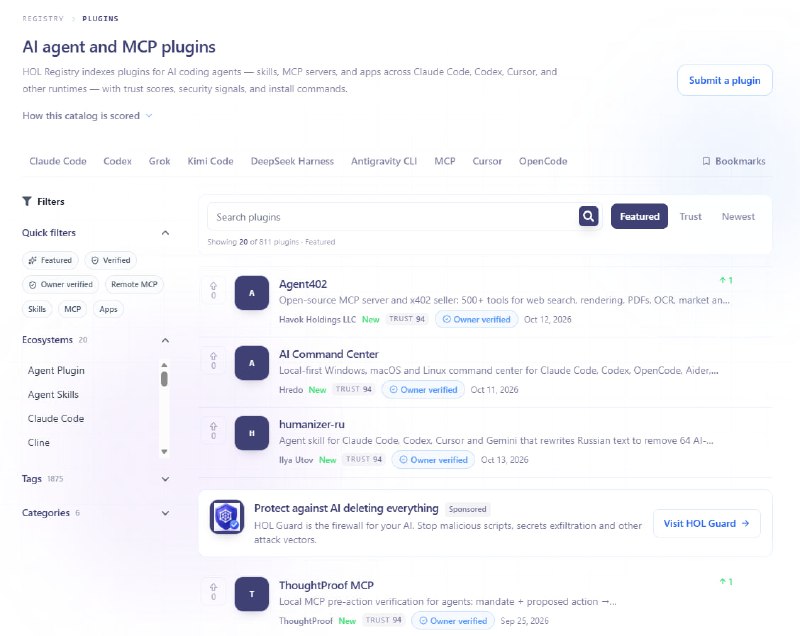Toggle the Apps quick filter
Image resolution: width=800 pixels, height=636 pixels.
coord(108,309)
